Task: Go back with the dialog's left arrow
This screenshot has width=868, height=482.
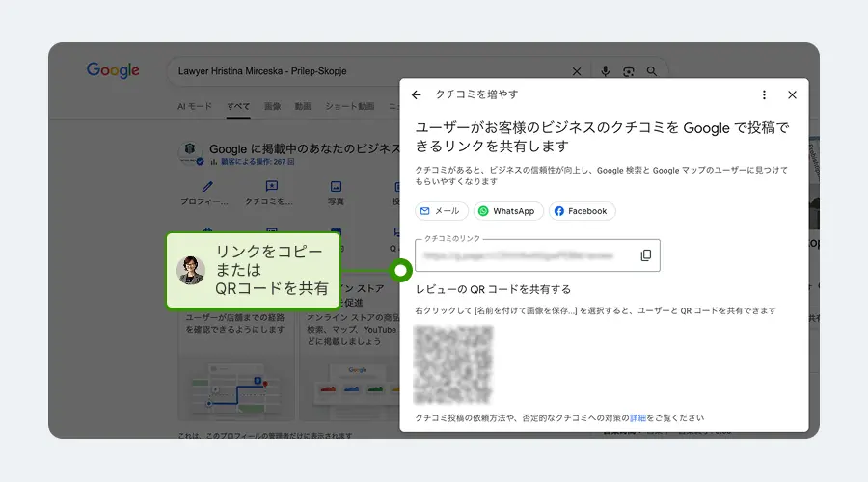Action: (x=417, y=95)
